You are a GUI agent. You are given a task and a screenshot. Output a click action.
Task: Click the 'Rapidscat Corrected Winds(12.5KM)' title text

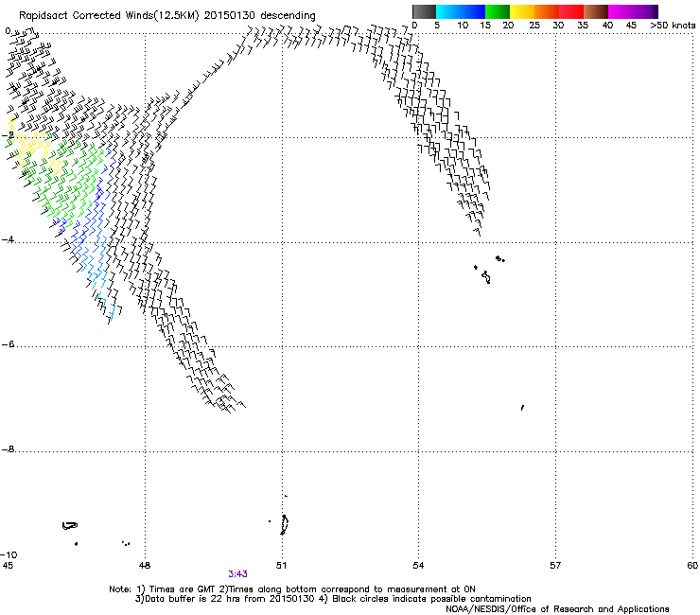(x=109, y=15)
